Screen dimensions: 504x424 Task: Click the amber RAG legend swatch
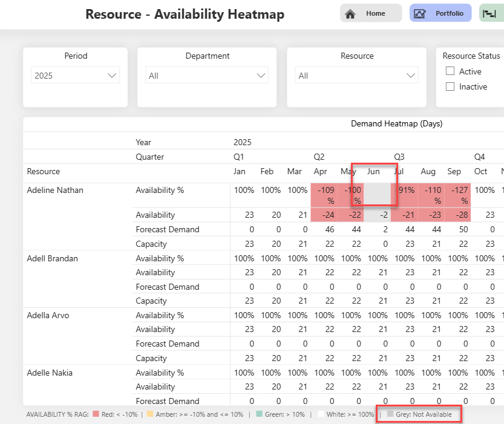[149, 414]
